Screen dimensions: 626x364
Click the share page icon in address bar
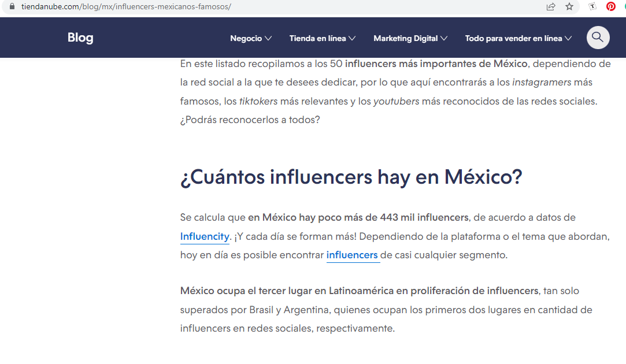[550, 7]
